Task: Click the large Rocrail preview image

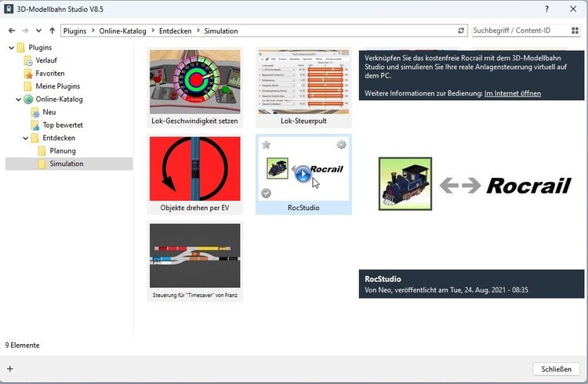Action: pyautogui.click(x=475, y=184)
